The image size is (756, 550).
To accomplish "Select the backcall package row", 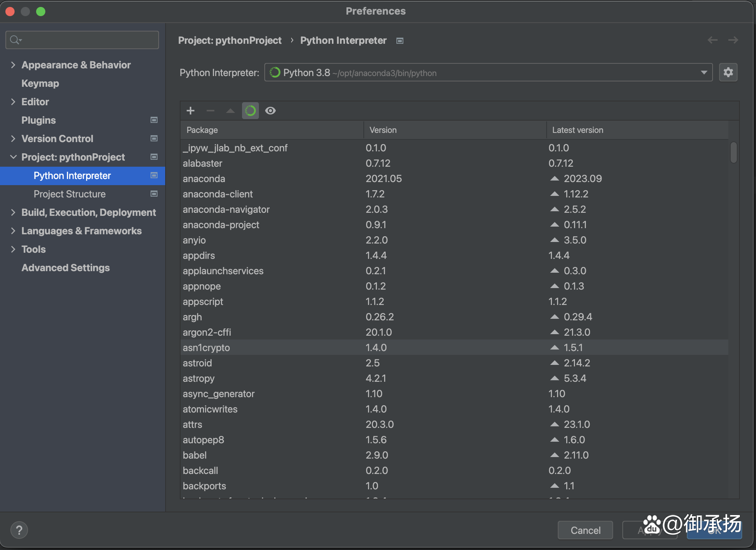I will (x=454, y=470).
